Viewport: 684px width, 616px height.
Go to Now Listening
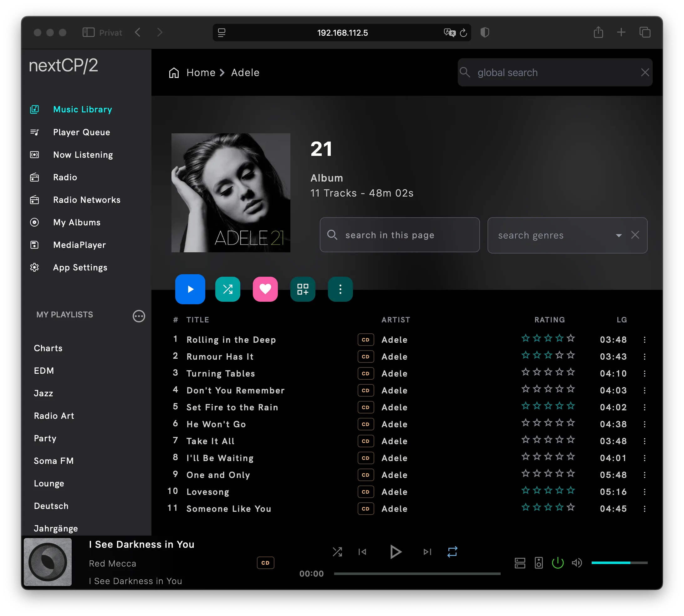coord(83,155)
